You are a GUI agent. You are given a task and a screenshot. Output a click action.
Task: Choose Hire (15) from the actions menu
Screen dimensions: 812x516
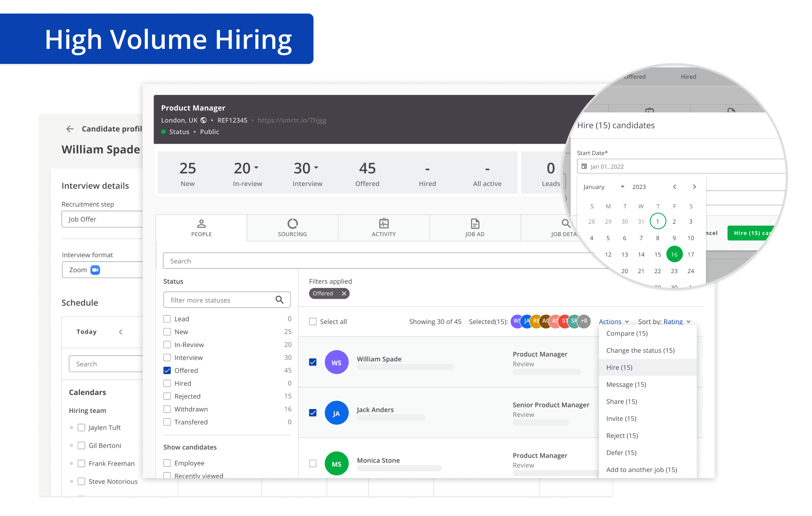click(x=619, y=367)
